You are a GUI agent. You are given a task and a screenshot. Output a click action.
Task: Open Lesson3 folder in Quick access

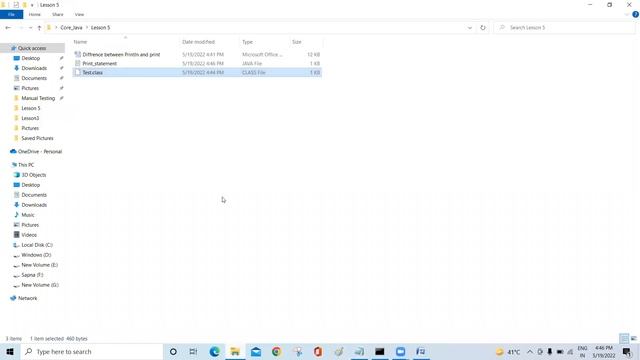point(30,118)
